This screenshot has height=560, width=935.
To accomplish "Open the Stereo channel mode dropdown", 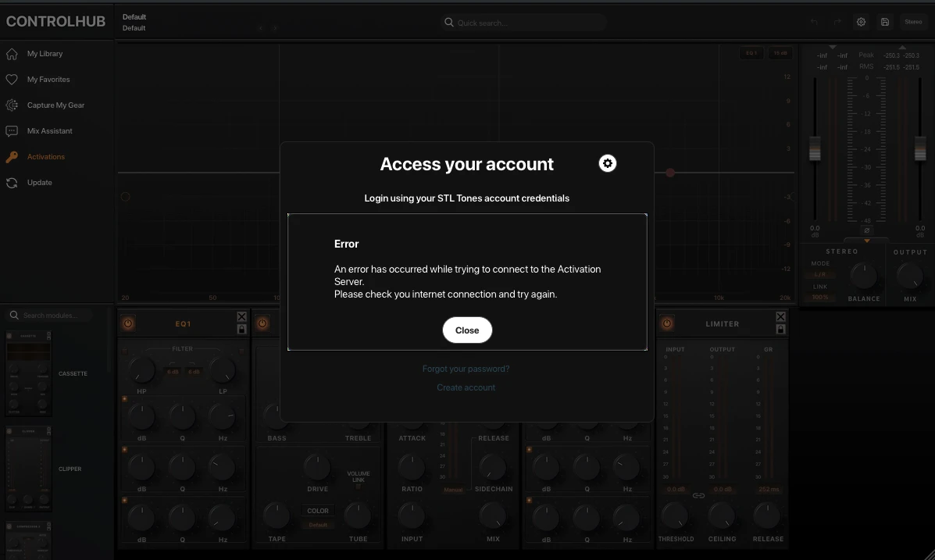I will [x=913, y=22].
